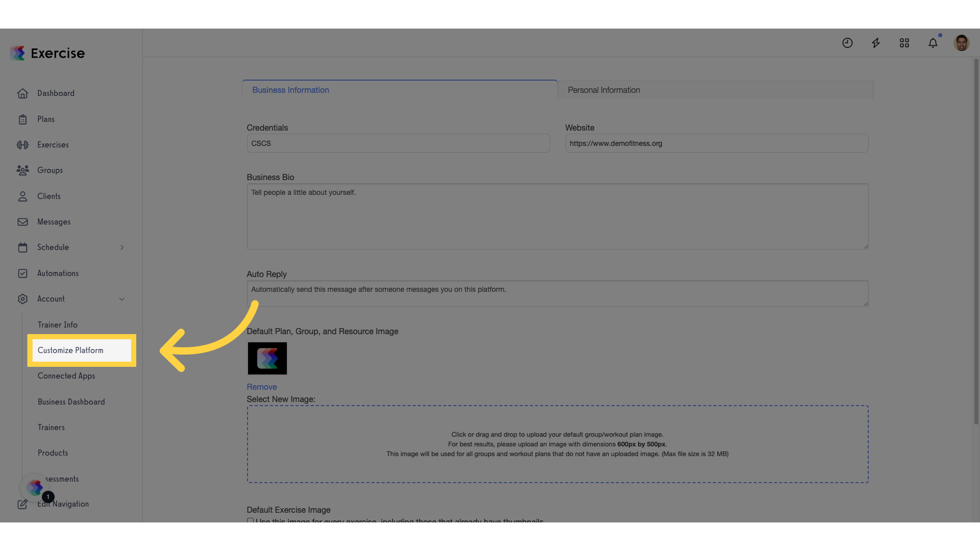Click the Auto Reply text area

click(557, 293)
